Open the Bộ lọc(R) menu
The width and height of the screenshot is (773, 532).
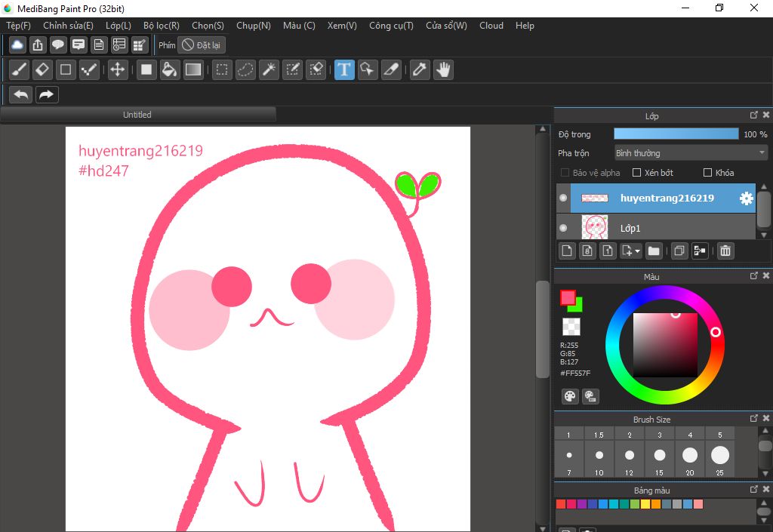click(x=162, y=26)
